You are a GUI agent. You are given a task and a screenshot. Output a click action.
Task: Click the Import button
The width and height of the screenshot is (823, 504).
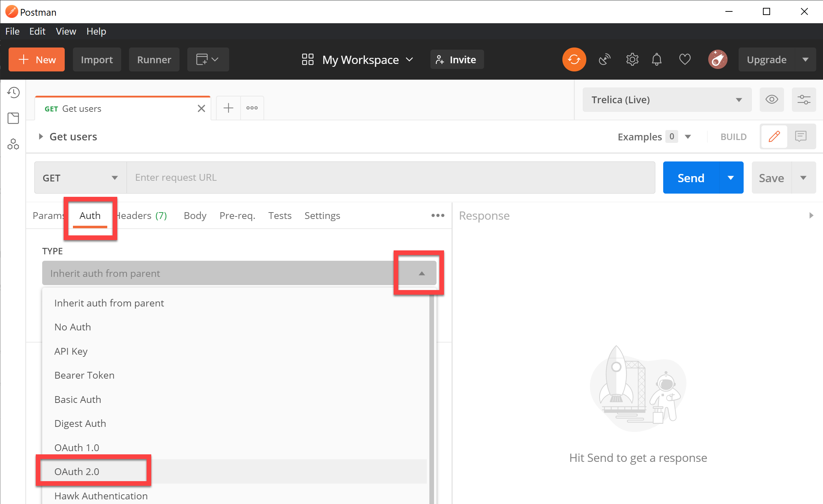97,59
